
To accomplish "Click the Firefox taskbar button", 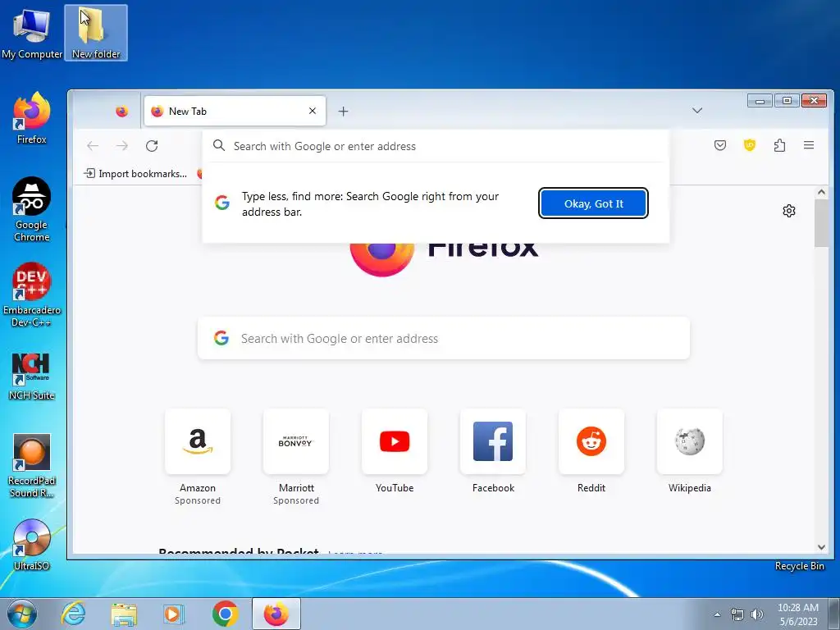I will (x=276, y=614).
